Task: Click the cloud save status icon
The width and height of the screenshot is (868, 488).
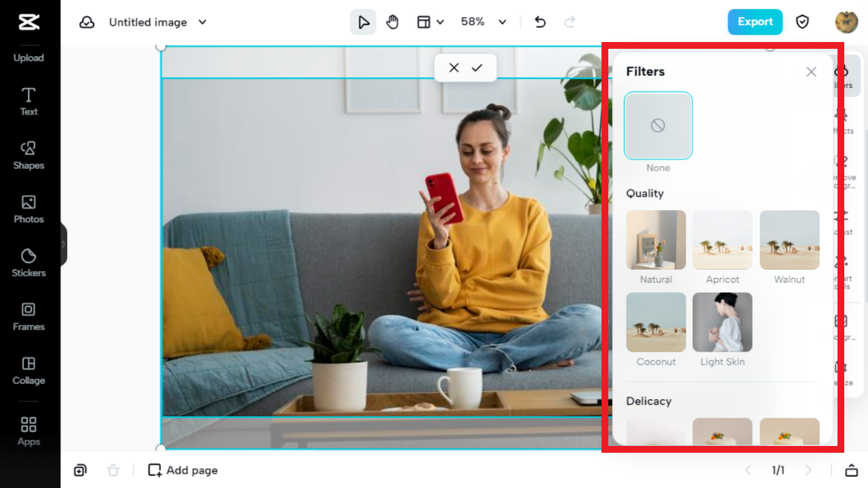Action: (87, 22)
